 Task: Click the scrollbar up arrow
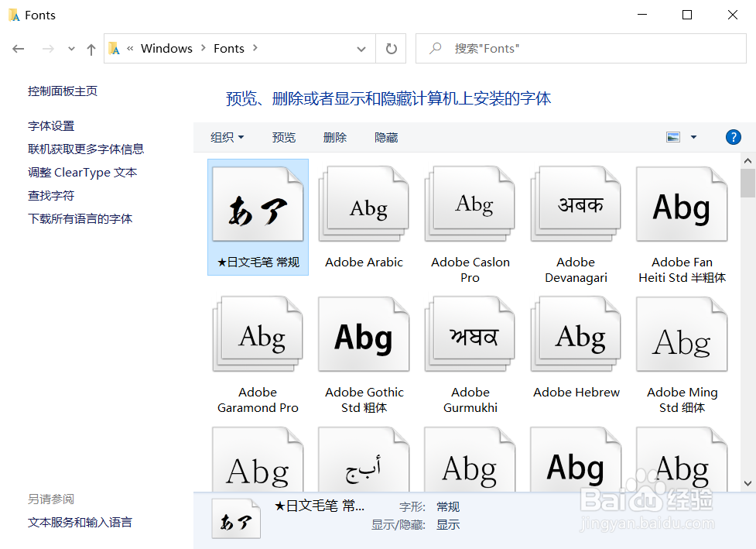pyautogui.click(x=747, y=160)
